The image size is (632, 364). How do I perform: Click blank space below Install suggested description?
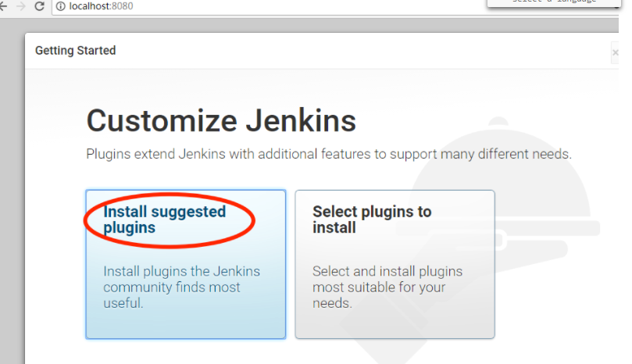click(185, 323)
